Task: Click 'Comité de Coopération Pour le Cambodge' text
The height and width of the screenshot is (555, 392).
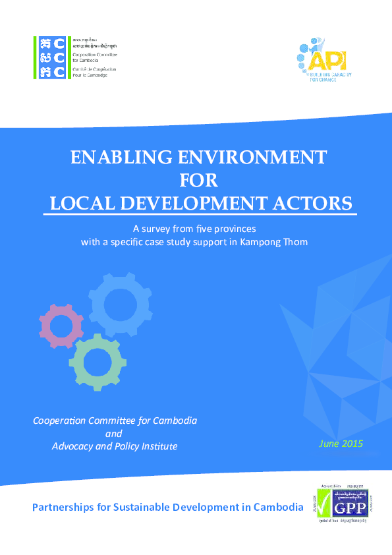Action: [x=94, y=73]
